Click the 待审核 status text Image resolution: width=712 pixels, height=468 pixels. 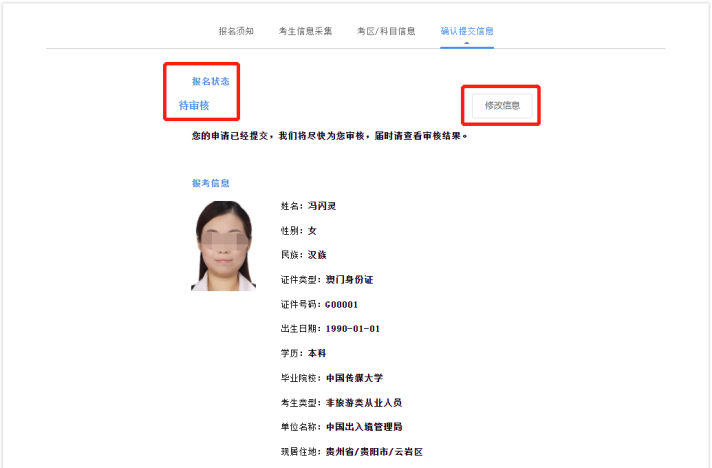[194, 105]
